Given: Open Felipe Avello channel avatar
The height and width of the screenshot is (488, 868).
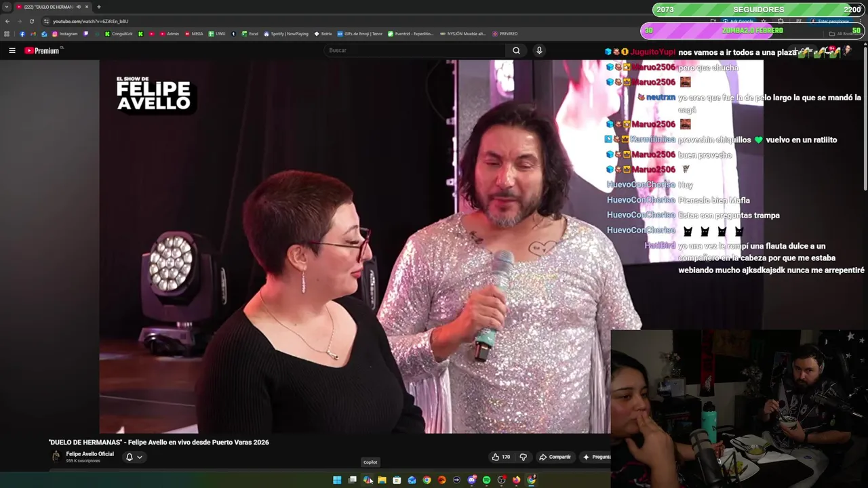Looking at the screenshot, I should (56, 457).
